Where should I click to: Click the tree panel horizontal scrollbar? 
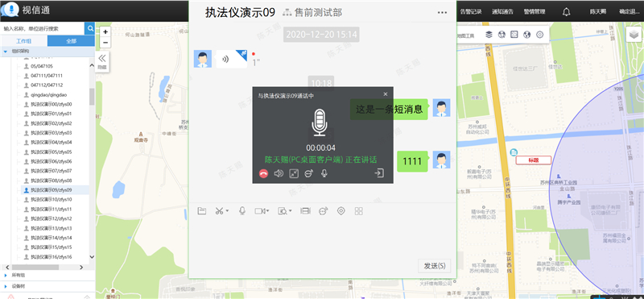[35, 267]
